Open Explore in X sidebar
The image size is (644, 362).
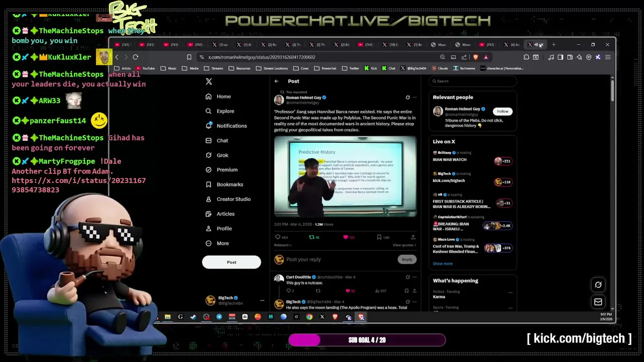coord(220,111)
